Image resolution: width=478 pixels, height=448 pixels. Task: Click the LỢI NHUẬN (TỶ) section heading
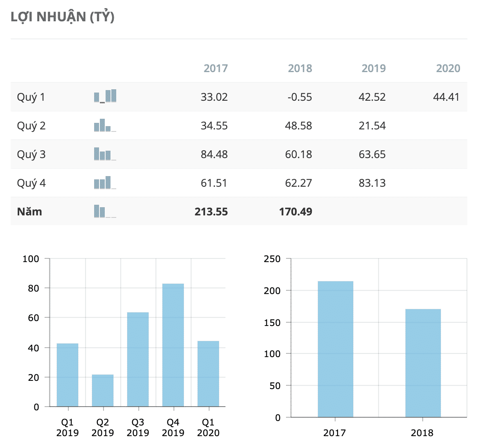63,17
